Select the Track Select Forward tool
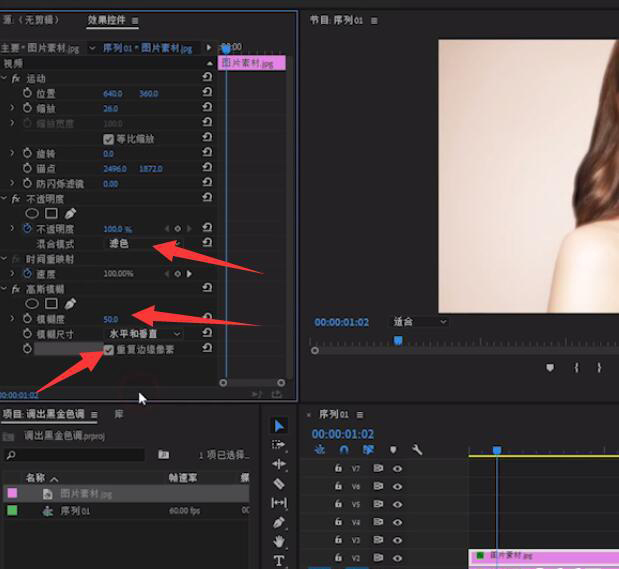Screen dimensions: 619x569 279,445
